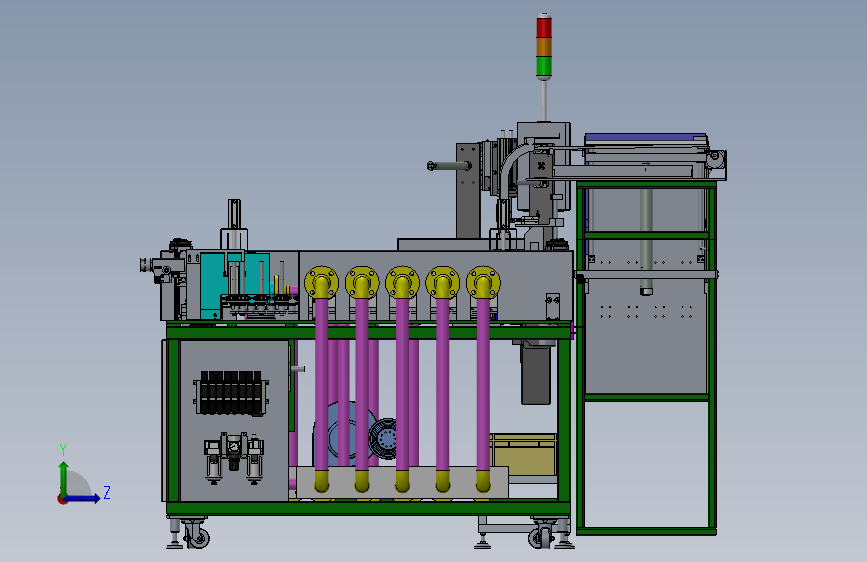This screenshot has width=867, height=562.
Task: Select the dark gray motor hanging beneath the tabletop
Action: pos(536,373)
